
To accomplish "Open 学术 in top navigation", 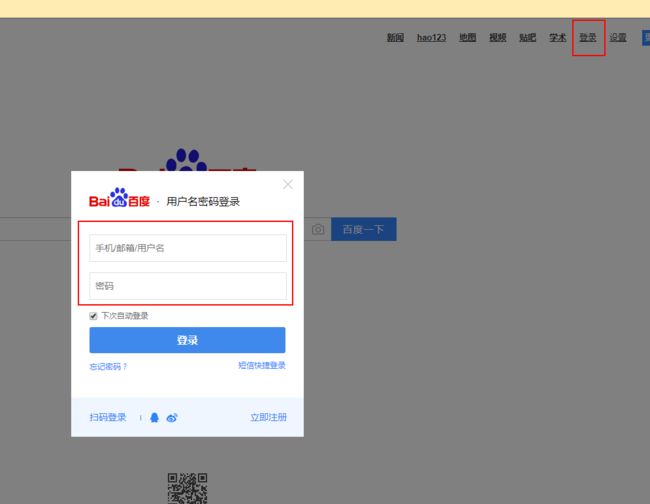I will (558, 38).
